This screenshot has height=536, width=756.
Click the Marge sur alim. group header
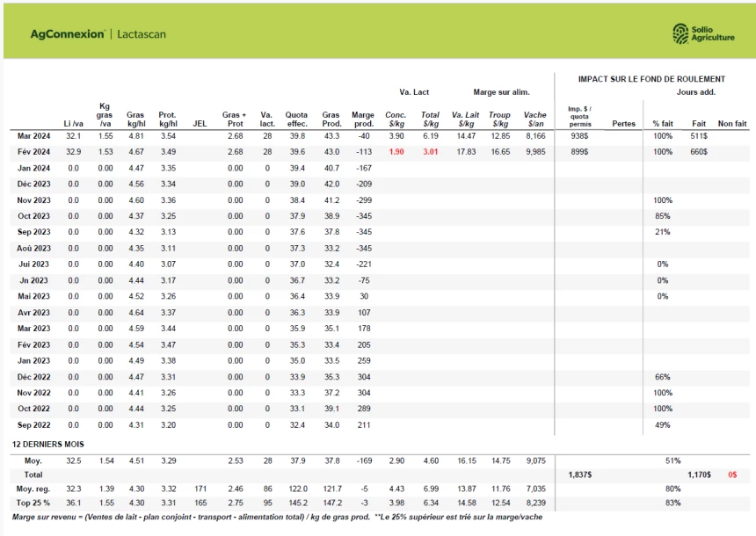[x=501, y=92]
